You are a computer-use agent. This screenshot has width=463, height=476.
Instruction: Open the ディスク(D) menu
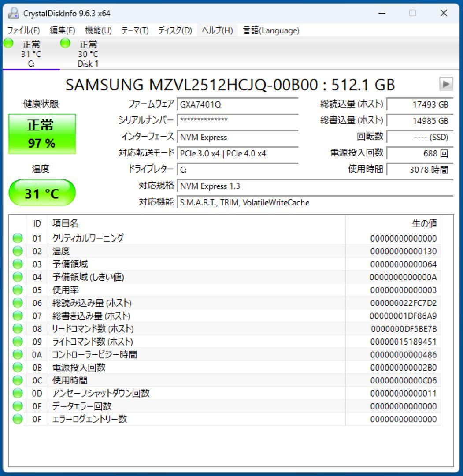pyautogui.click(x=173, y=30)
